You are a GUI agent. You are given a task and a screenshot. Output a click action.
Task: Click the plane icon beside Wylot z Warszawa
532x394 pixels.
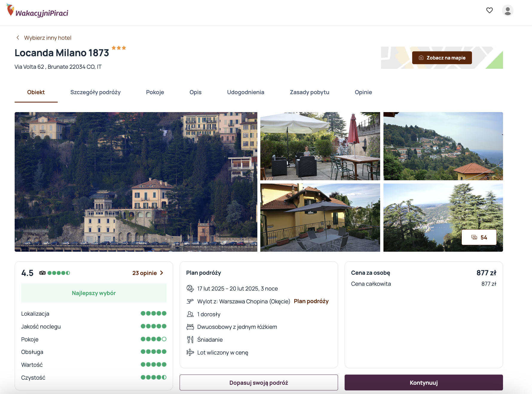190,301
